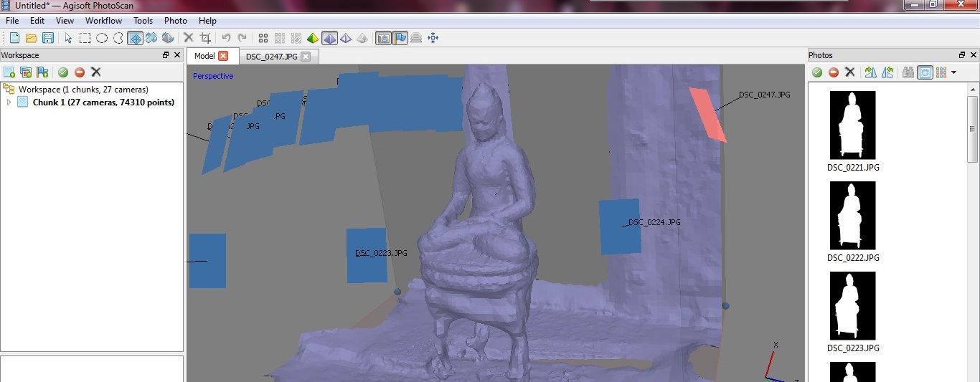Change Photos thumbnail view via grid icon
The image size is (980, 382).
[x=942, y=72]
